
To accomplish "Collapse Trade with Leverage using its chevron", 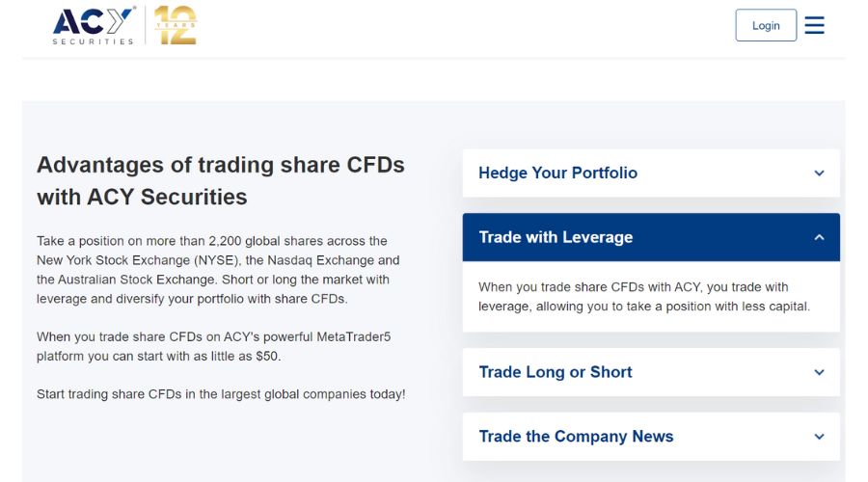I will (819, 237).
